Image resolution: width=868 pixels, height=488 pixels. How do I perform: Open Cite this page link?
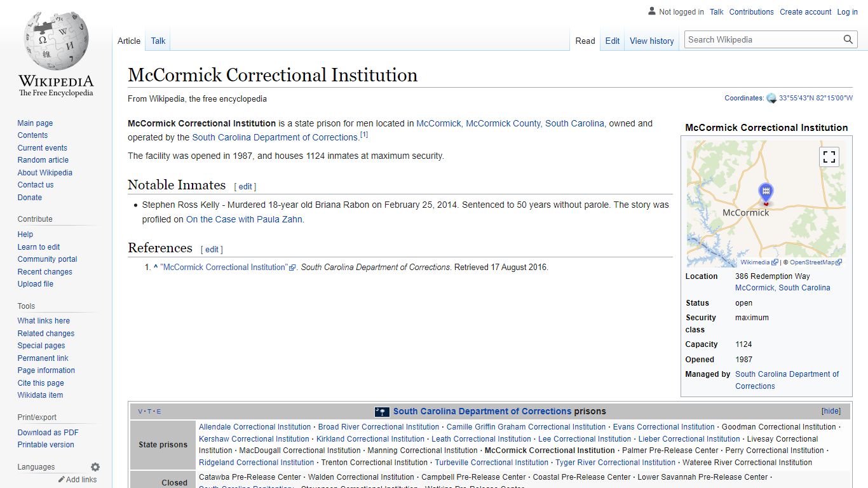pos(41,383)
